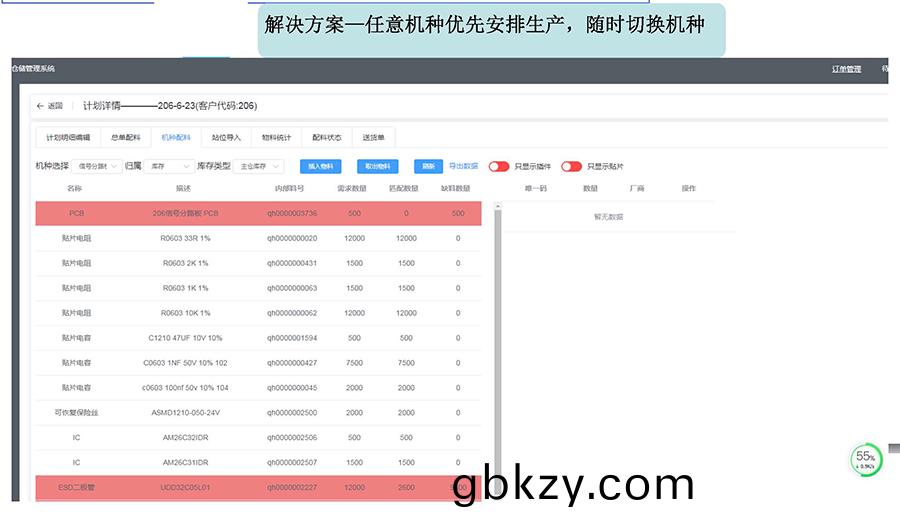900x529 pixels.
Task: Open the 库存类型 dropdown
Action: (x=260, y=167)
